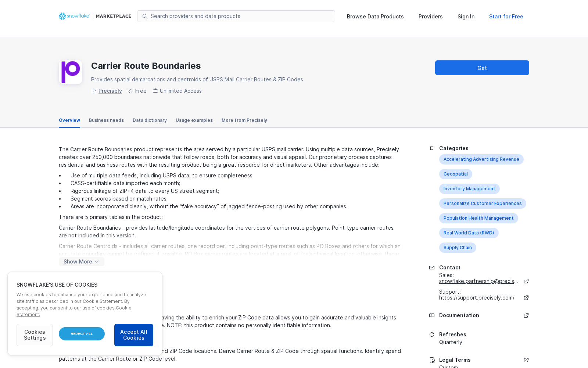The image size is (588, 368).
Task: Open the Providers header link
Action: tap(431, 17)
